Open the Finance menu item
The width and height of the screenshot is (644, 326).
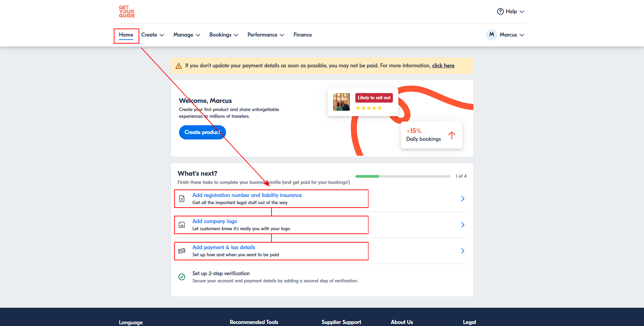[x=303, y=35]
